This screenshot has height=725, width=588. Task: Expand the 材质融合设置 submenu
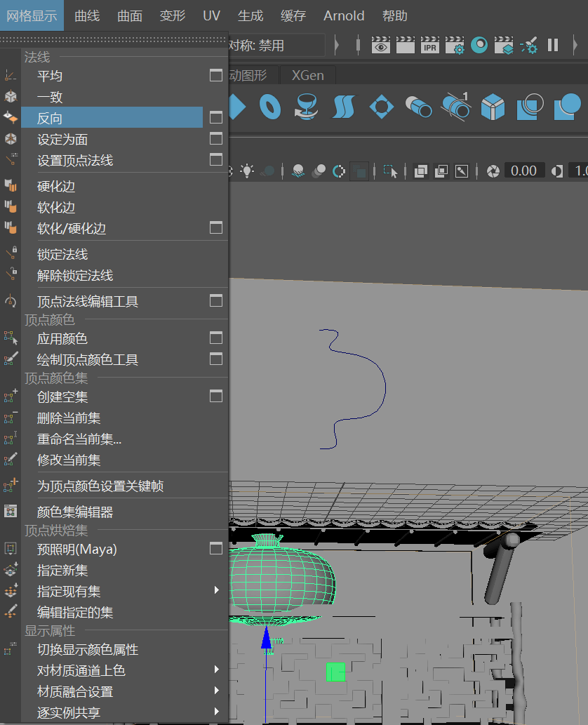(216, 691)
